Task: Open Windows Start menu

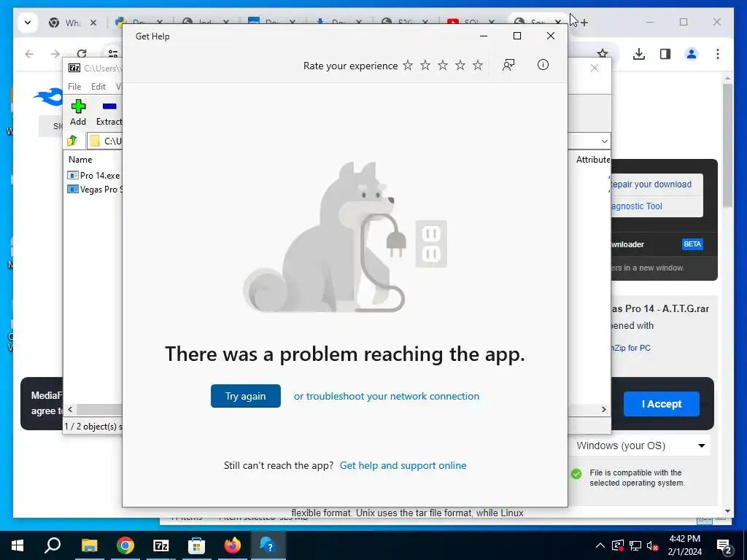Action: point(18,545)
